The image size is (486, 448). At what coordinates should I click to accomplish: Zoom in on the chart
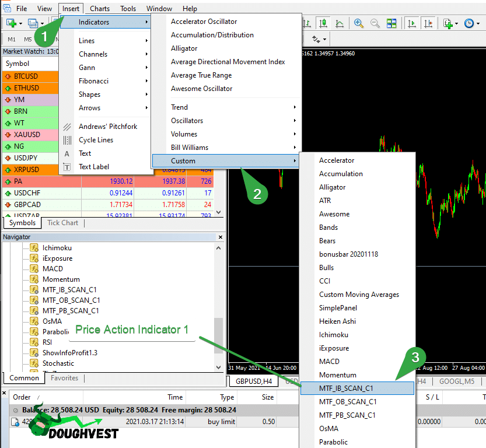click(x=358, y=24)
